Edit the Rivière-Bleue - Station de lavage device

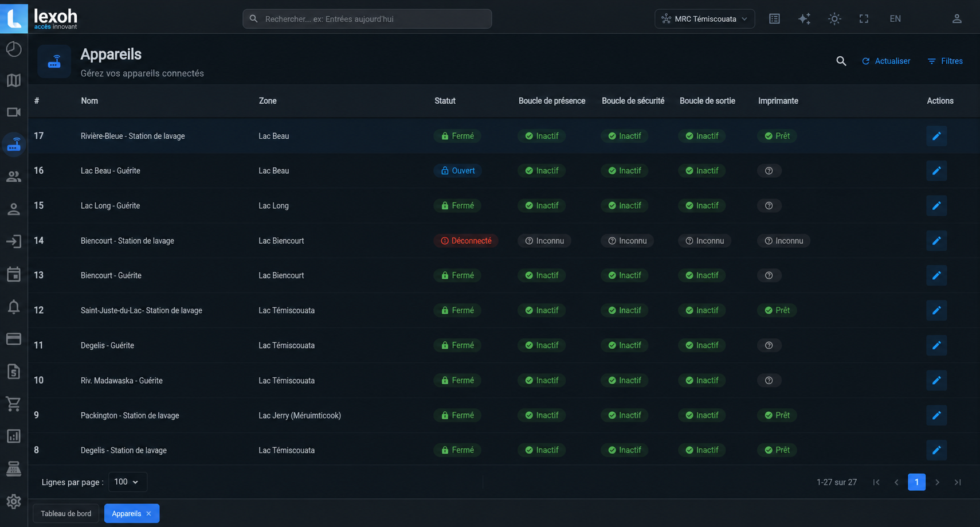coord(936,136)
